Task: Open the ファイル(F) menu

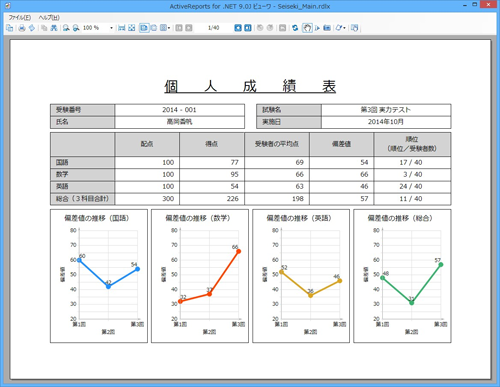Action: click(x=20, y=18)
